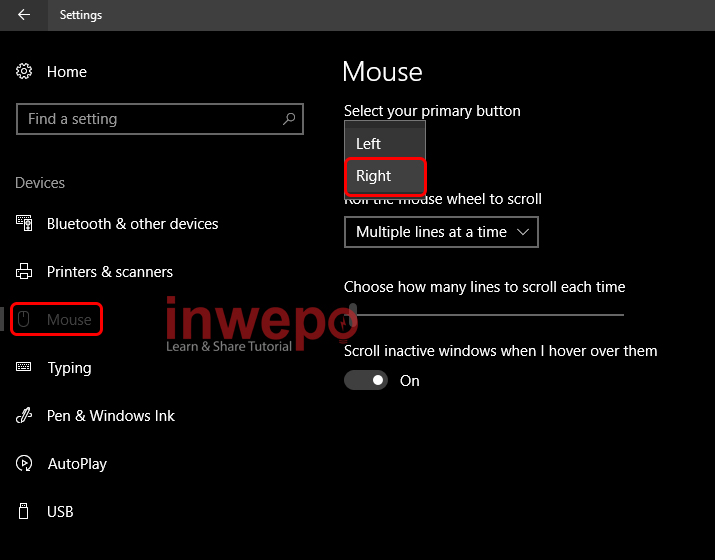Choose Right as primary button

(385, 176)
